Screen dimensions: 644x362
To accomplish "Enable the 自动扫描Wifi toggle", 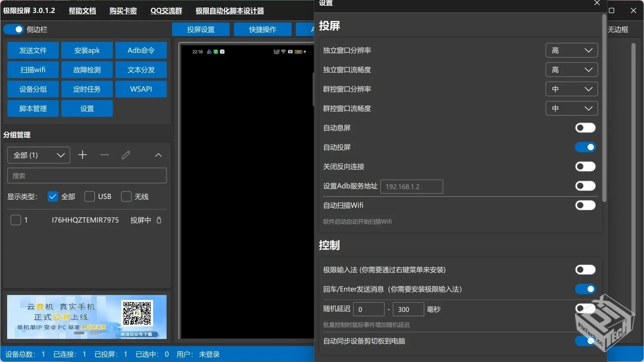I will pos(585,205).
